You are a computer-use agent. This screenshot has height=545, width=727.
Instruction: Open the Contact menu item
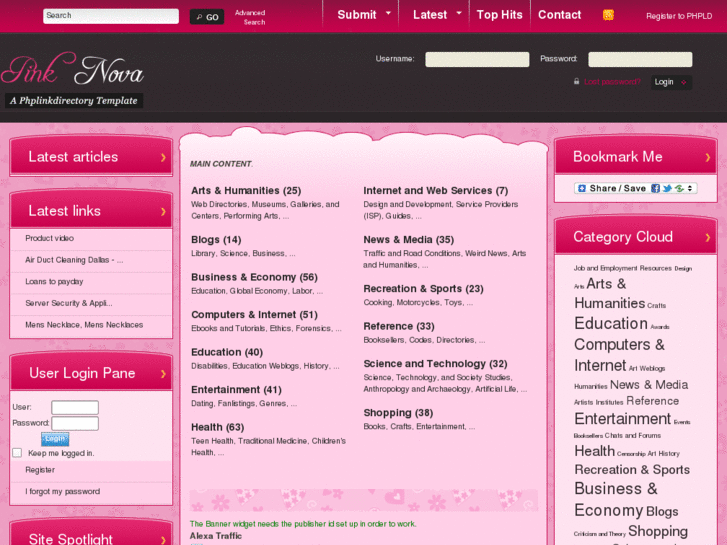(x=559, y=15)
